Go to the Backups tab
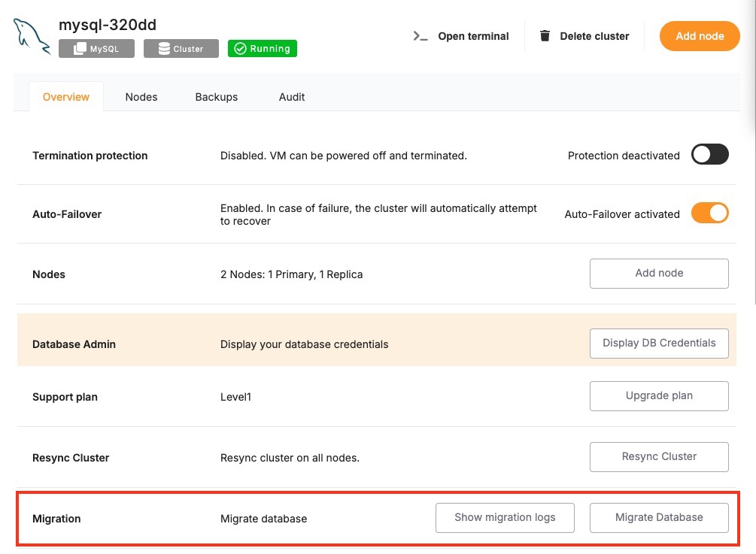This screenshot has width=756, height=554. tap(217, 97)
